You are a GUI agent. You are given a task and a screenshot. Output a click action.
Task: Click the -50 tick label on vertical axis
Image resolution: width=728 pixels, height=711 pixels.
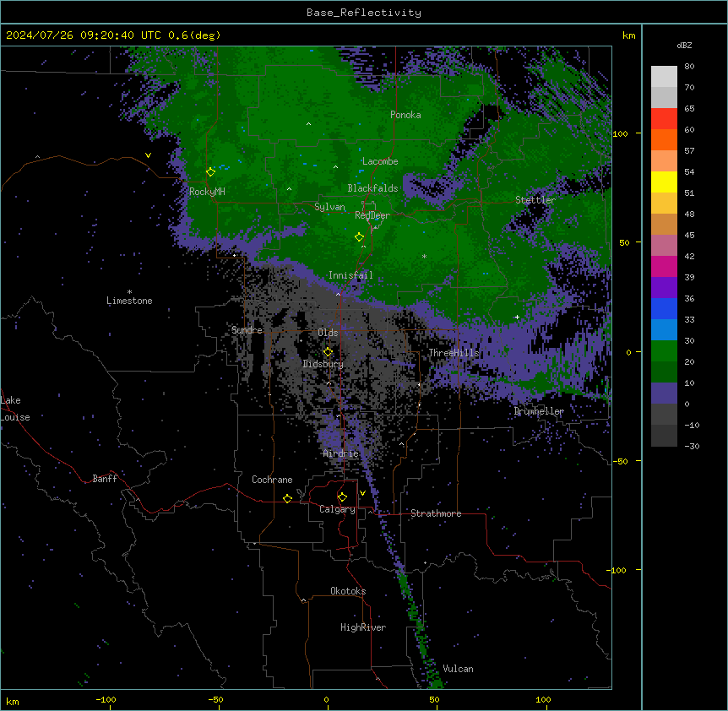pos(620,461)
